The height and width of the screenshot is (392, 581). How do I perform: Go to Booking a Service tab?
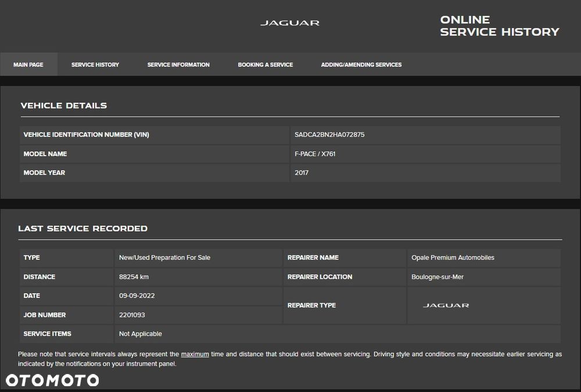click(x=266, y=64)
